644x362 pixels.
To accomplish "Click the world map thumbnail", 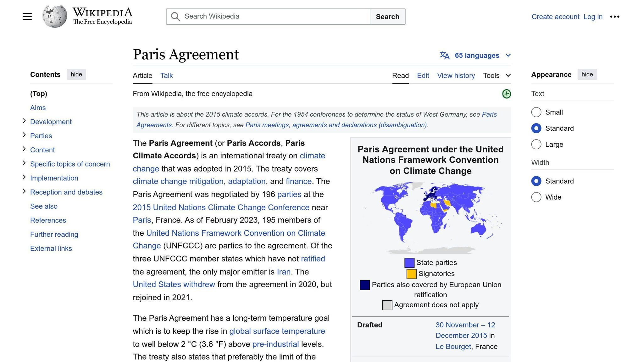I will pos(430,218).
